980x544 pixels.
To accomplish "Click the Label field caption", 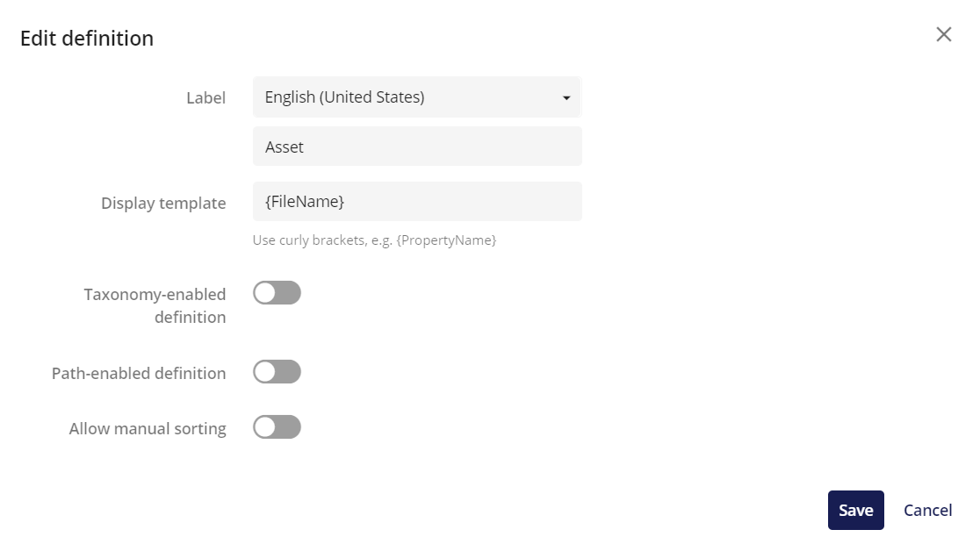I will coord(205,97).
